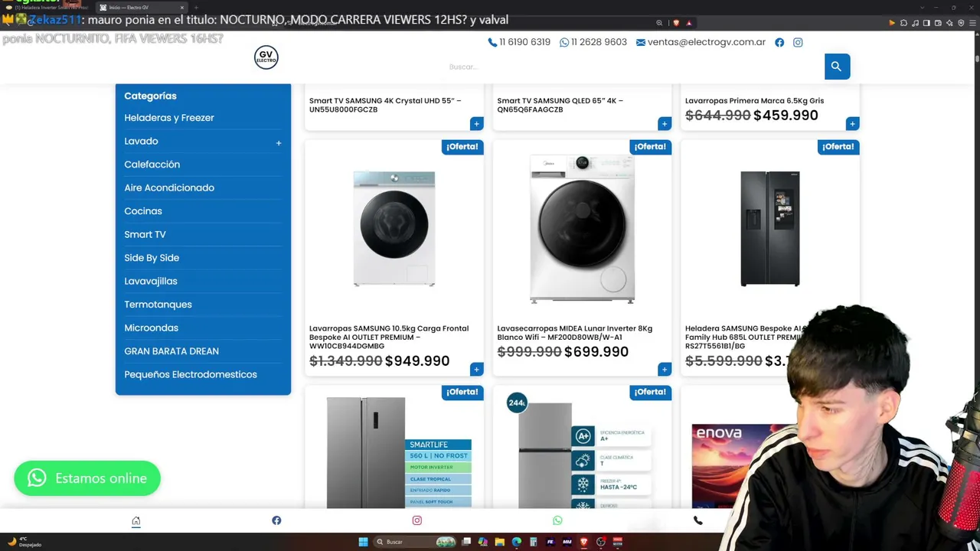The image size is (980, 551).
Task: Open Lavarropas Primera Marca 6.5Kg Gris title
Action: (754, 100)
